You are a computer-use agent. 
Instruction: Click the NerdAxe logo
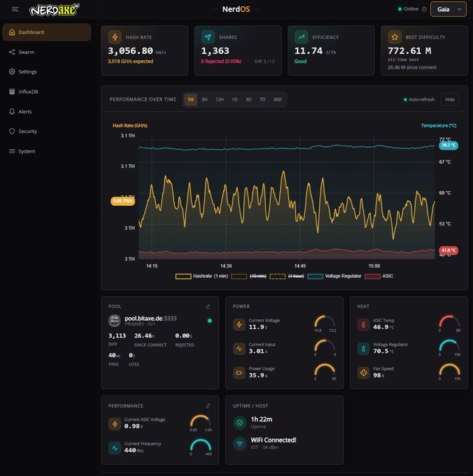[54, 10]
